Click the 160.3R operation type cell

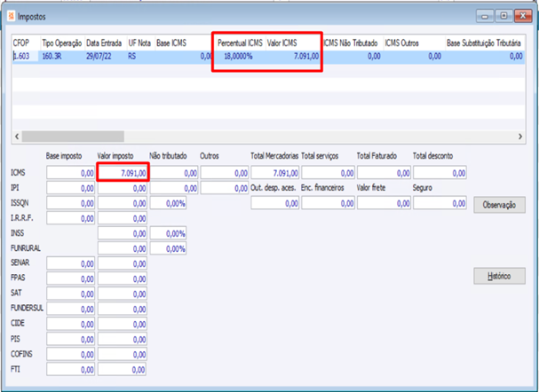pos(62,56)
